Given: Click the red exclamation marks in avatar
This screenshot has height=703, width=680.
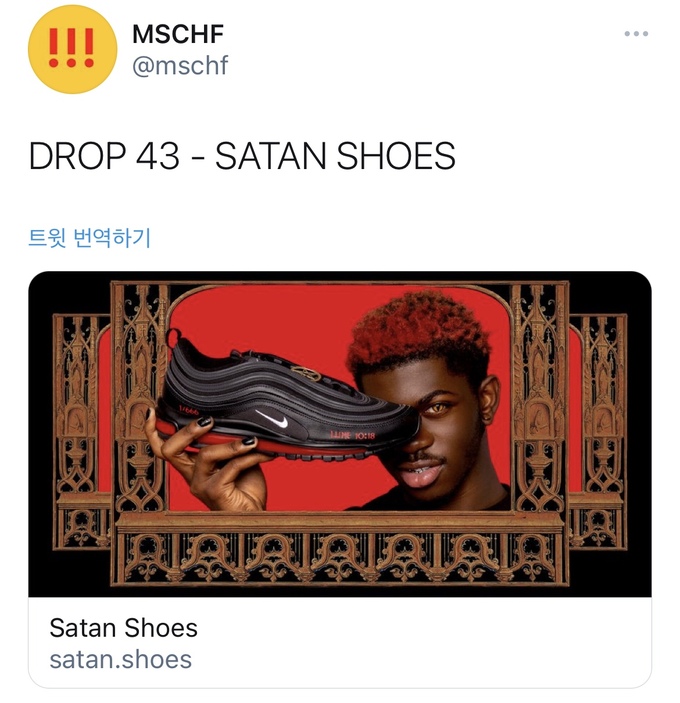Looking at the screenshot, I should 71,48.
